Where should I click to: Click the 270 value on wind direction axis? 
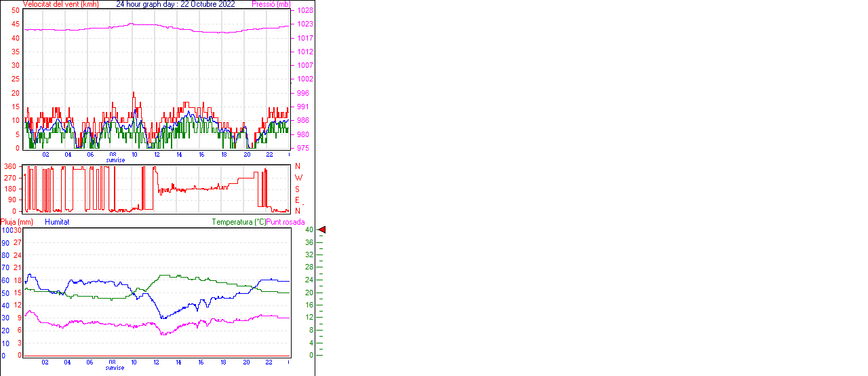click(10, 178)
